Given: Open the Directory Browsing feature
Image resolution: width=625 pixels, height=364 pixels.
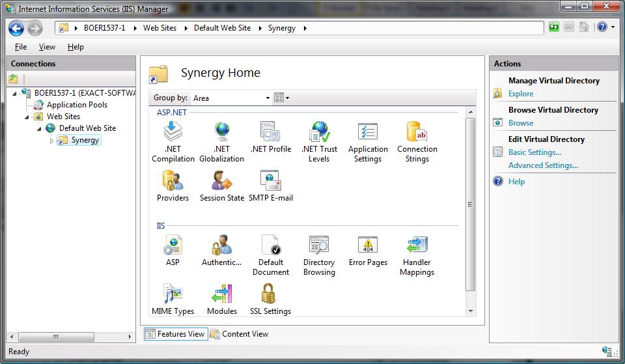Looking at the screenshot, I should pyautogui.click(x=319, y=255).
